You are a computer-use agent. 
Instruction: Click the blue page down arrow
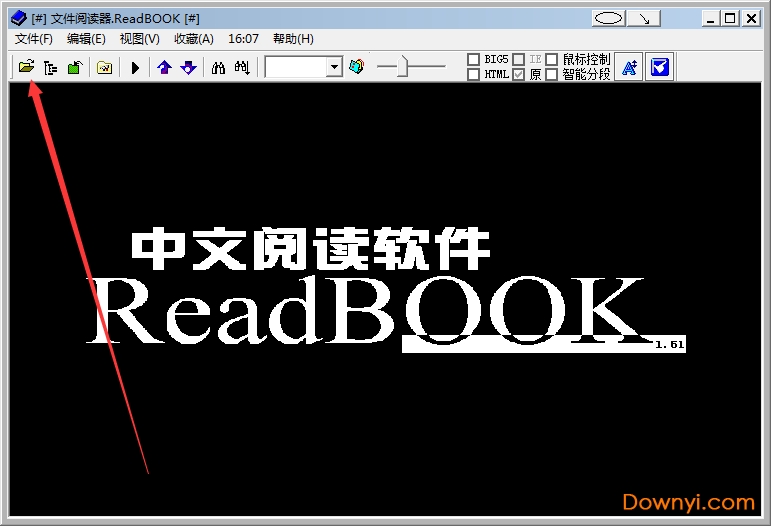[188, 67]
